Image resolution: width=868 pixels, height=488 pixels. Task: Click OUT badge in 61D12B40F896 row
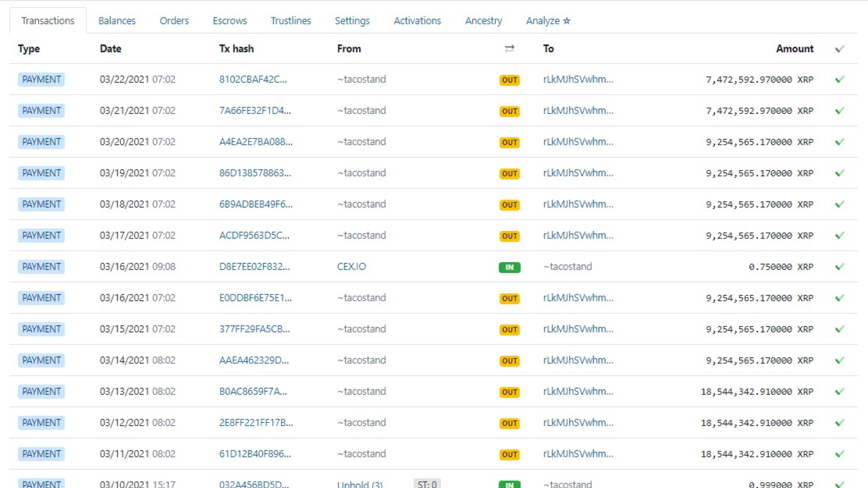(x=509, y=454)
